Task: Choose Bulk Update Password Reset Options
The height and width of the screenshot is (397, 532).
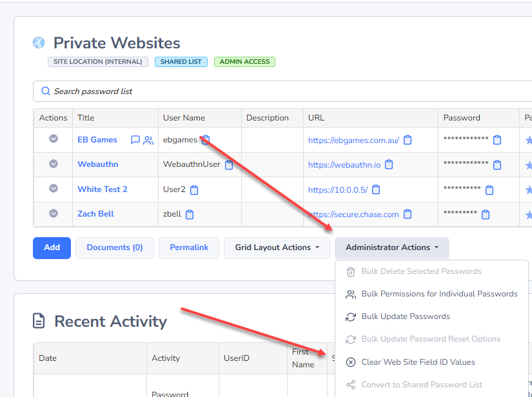Action: click(x=431, y=339)
